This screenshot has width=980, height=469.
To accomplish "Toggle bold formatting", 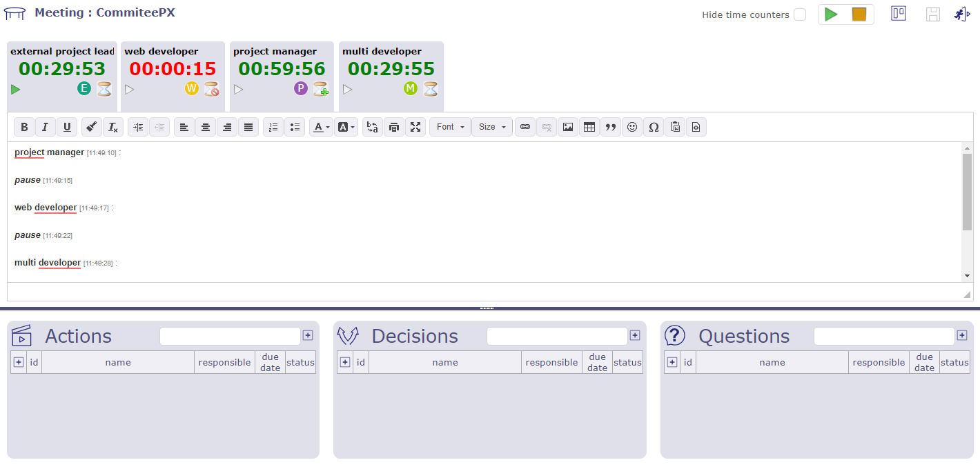I will click(x=23, y=127).
